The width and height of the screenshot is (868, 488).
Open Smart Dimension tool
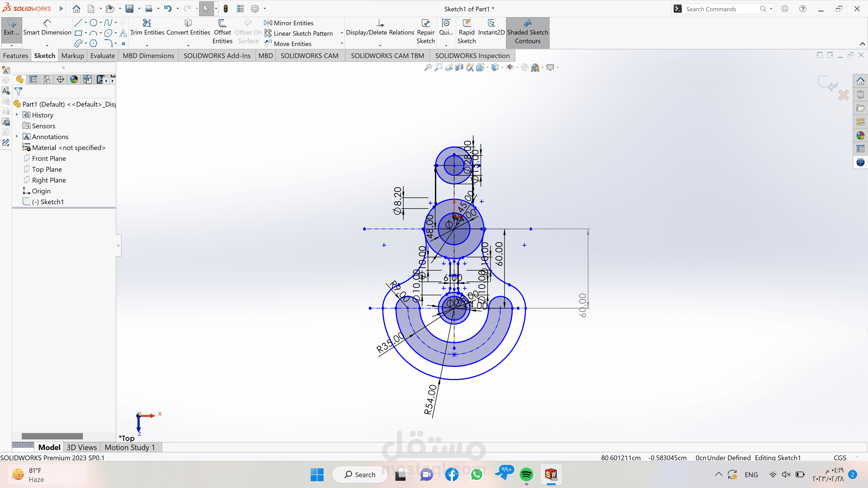pyautogui.click(x=47, y=27)
